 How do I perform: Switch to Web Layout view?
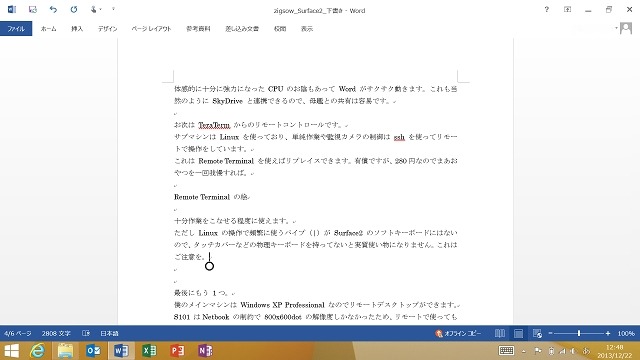click(x=537, y=333)
